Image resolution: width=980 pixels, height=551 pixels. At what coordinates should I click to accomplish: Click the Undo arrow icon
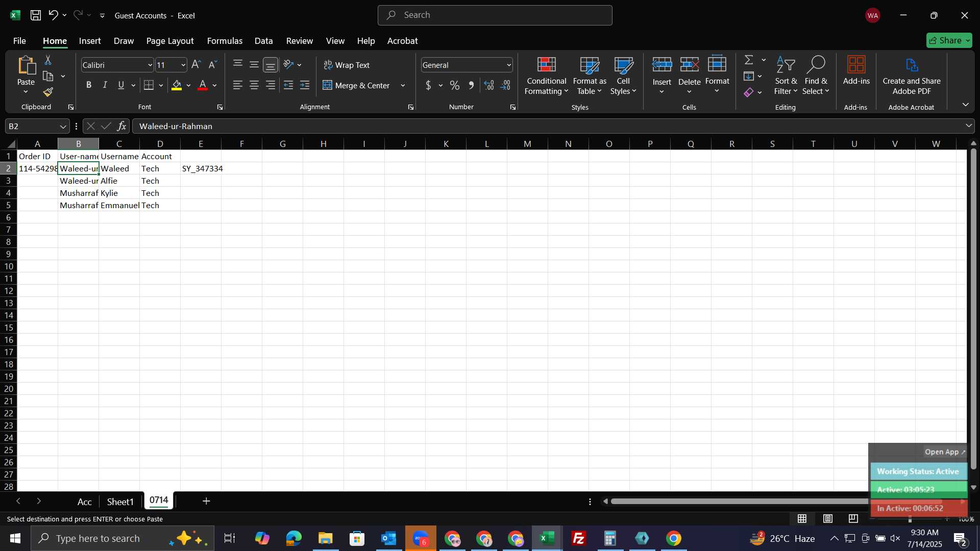(53, 15)
